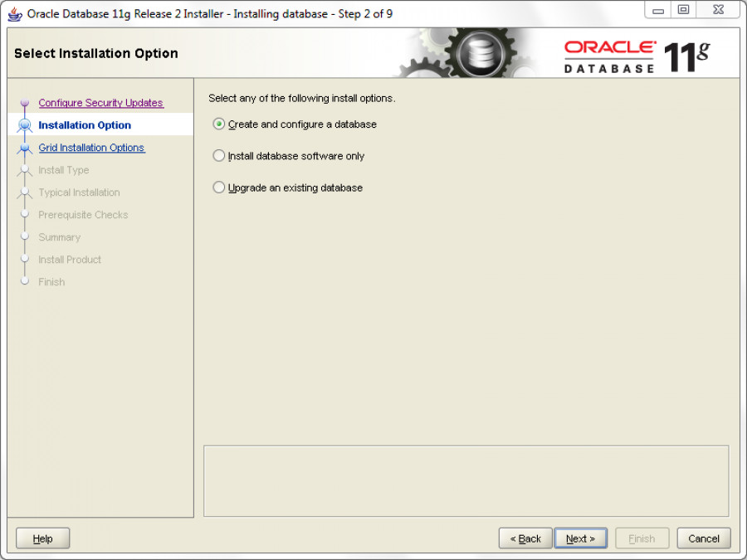Go to Grid Installation Options step
Screen dimensions: 747x560
pyautogui.click(x=91, y=148)
